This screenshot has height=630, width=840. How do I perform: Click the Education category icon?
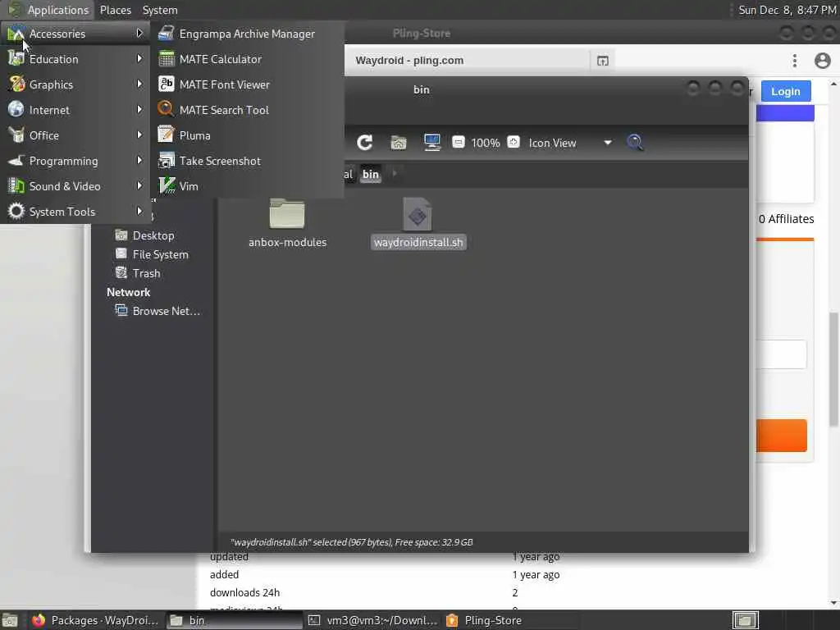click(16, 58)
